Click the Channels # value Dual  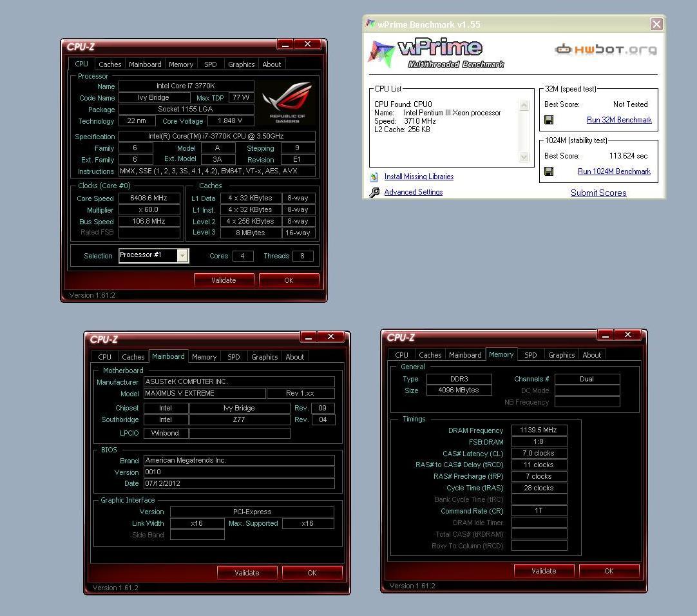587,379
